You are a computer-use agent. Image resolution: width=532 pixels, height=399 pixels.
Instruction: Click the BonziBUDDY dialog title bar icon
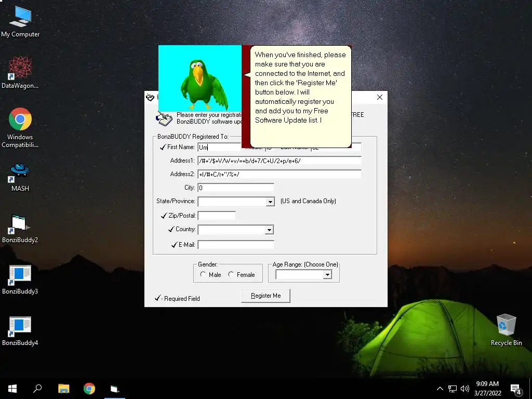150,98
